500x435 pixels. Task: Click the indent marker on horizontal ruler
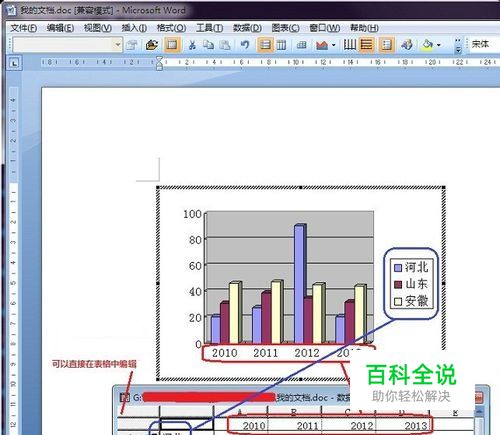(159, 63)
